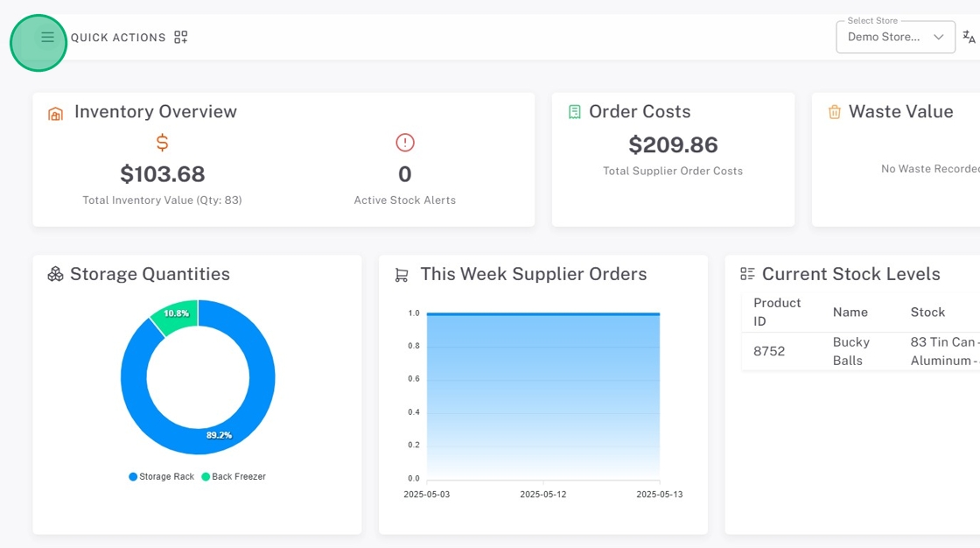The height and width of the screenshot is (548, 980).
Task: Click the Waste Value trash icon
Action: coord(834,112)
